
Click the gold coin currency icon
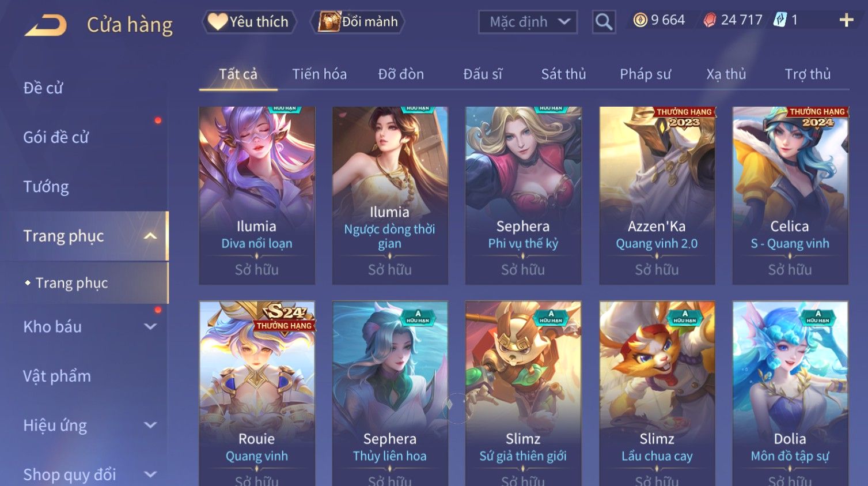pyautogui.click(x=640, y=20)
